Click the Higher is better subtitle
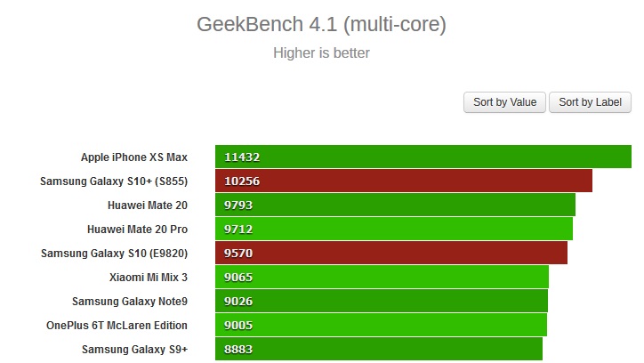 click(321, 53)
